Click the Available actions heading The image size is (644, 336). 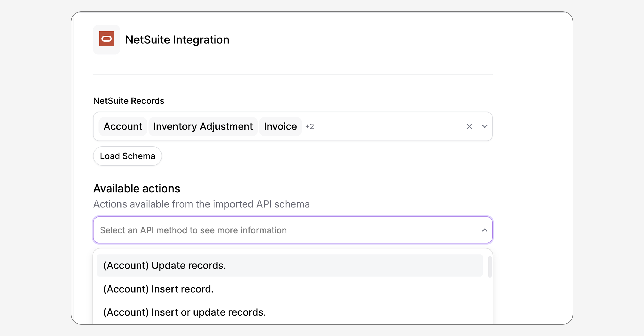(137, 189)
